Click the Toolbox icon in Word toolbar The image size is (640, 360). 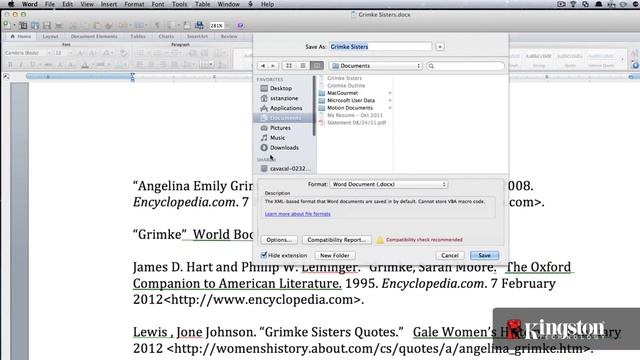pyautogui.click(x=187, y=26)
